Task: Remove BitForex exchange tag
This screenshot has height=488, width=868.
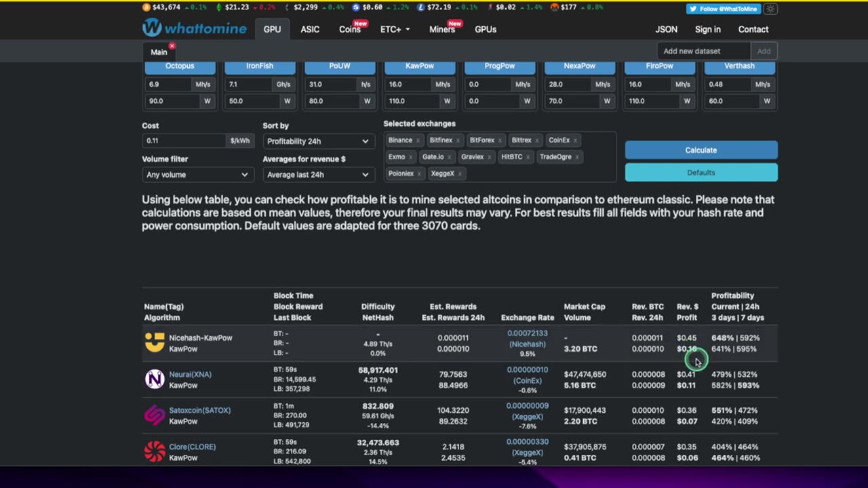Action: click(x=500, y=140)
